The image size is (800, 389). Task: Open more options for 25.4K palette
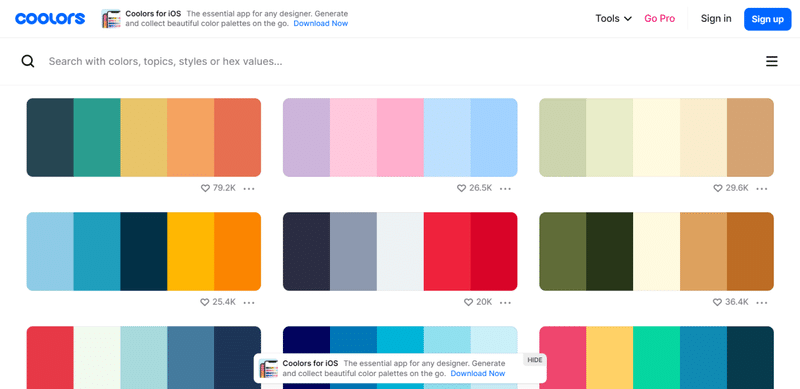click(248, 303)
